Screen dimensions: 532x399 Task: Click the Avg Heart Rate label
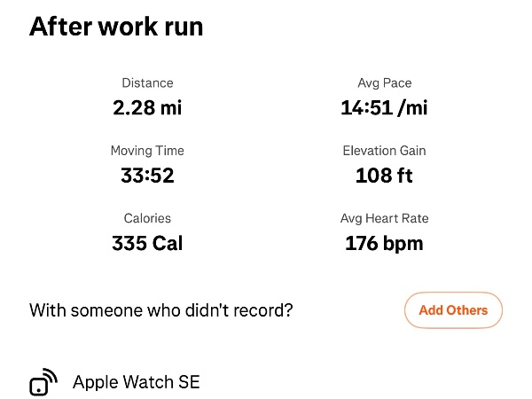(384, 218)
